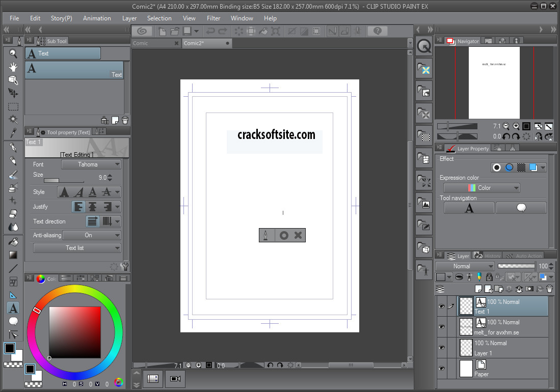Select the Operation object cube tool
Viewport: 560px width, 392px height.
pos(13,80)
